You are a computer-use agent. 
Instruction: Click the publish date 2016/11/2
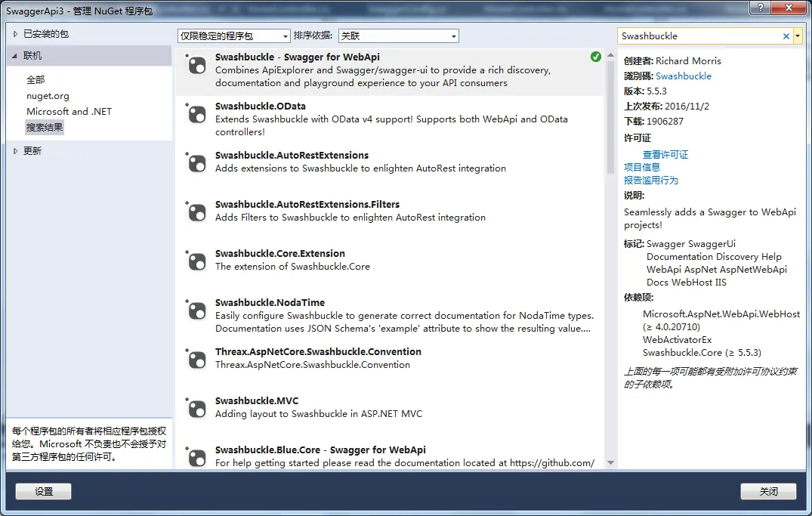tap(687, 107)
